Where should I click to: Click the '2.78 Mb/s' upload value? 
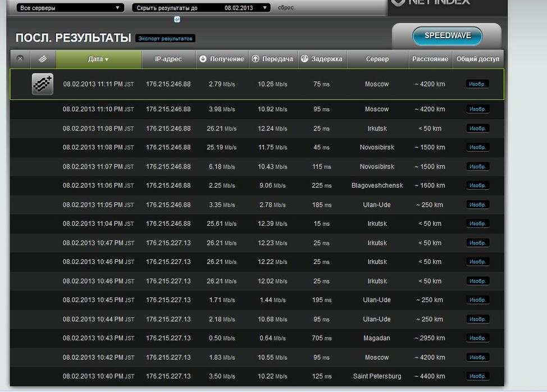(x=272, y=205)
